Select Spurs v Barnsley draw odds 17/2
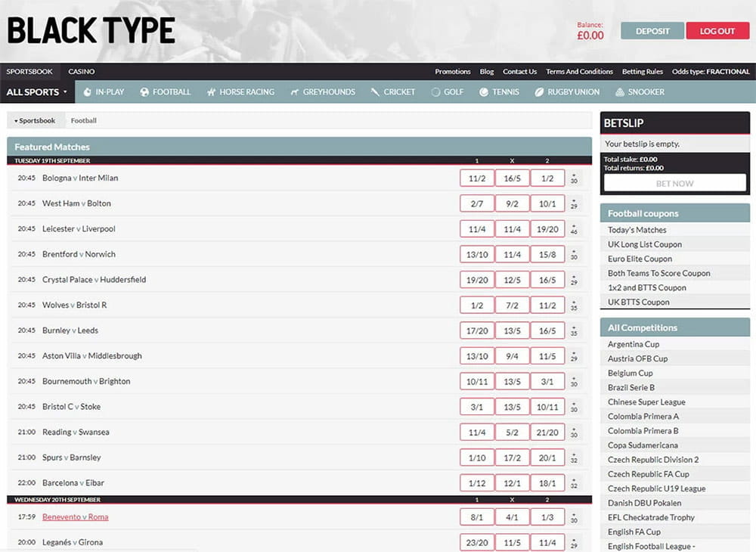Screen dimensions: 756x552 click(512, 458)
